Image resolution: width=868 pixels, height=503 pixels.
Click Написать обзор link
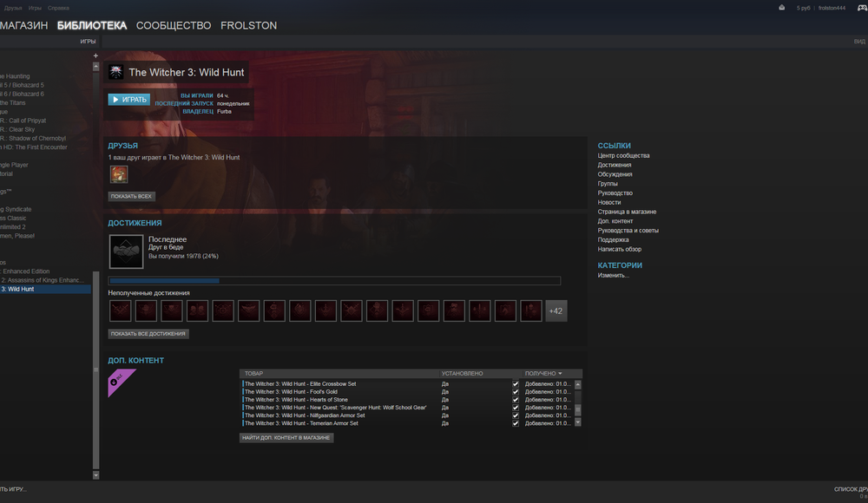pyautogui.click(x=620, y=250)
